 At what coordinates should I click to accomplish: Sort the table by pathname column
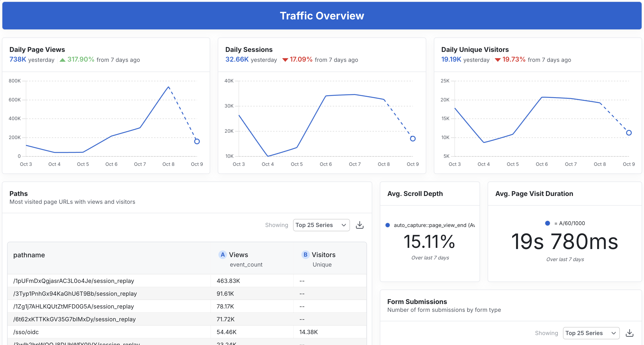[x=29, y=255]
